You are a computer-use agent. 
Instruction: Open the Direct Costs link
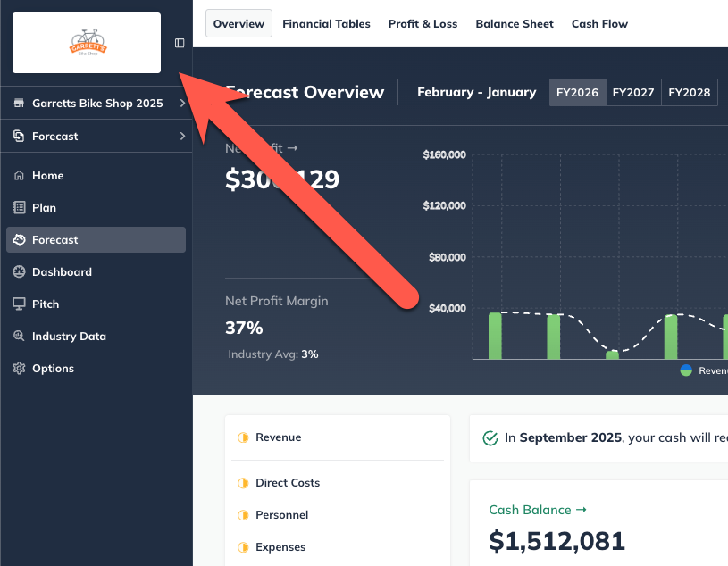tap(288, 482)
